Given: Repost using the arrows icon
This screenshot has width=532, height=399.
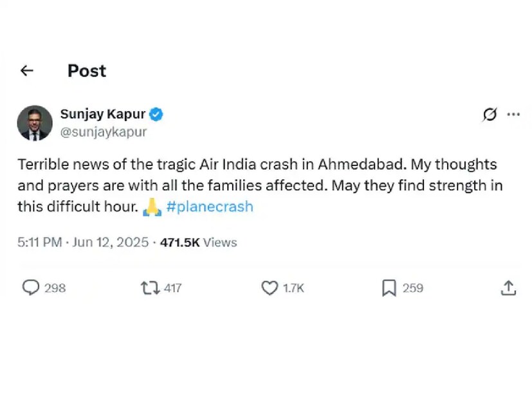Looking at the screenshot, I should [x=150, y=288].
